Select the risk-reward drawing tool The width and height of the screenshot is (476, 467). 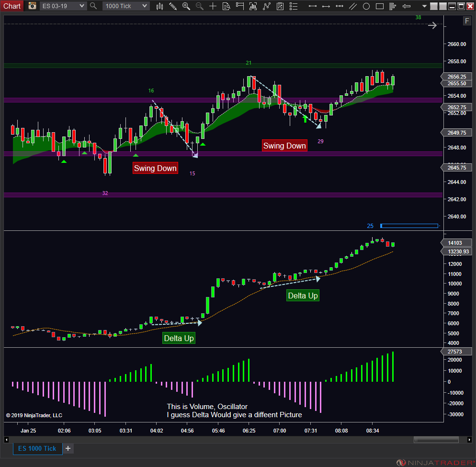[x=407, y=6]
